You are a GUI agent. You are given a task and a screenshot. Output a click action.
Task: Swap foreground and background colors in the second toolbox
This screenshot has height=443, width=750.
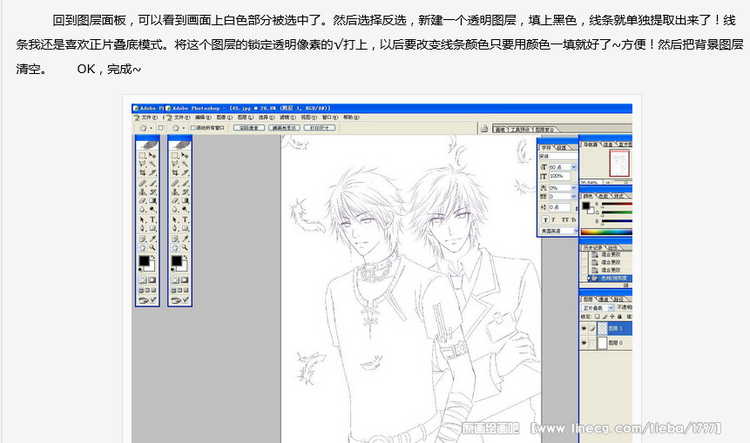[186, 257]
